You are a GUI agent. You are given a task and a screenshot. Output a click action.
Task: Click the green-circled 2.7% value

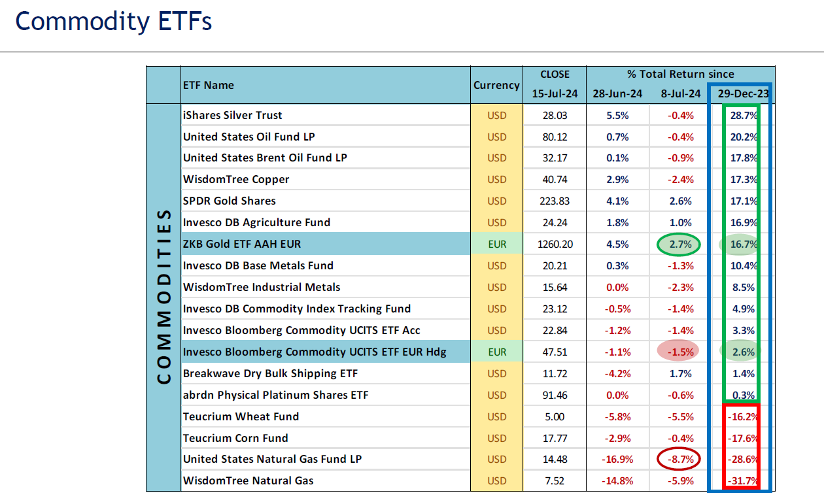(680, 244)
